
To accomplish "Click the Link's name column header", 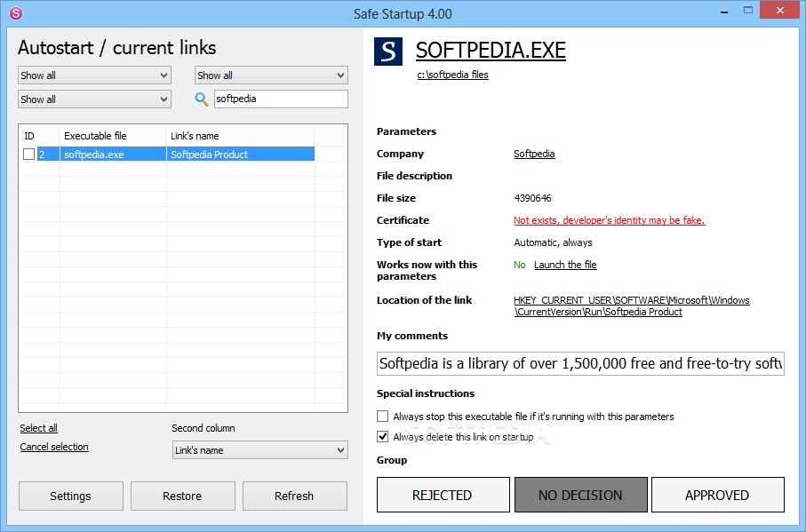I will (240, 136).
